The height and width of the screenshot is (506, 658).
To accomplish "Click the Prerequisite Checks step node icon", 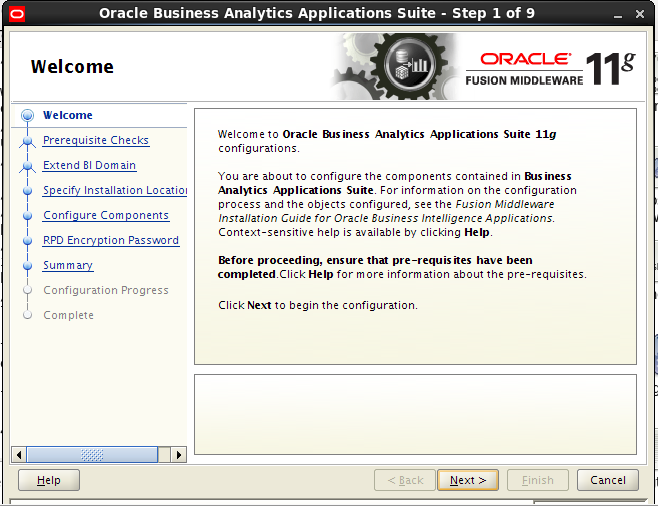I will pyautogui.click(x=28, y=142).
